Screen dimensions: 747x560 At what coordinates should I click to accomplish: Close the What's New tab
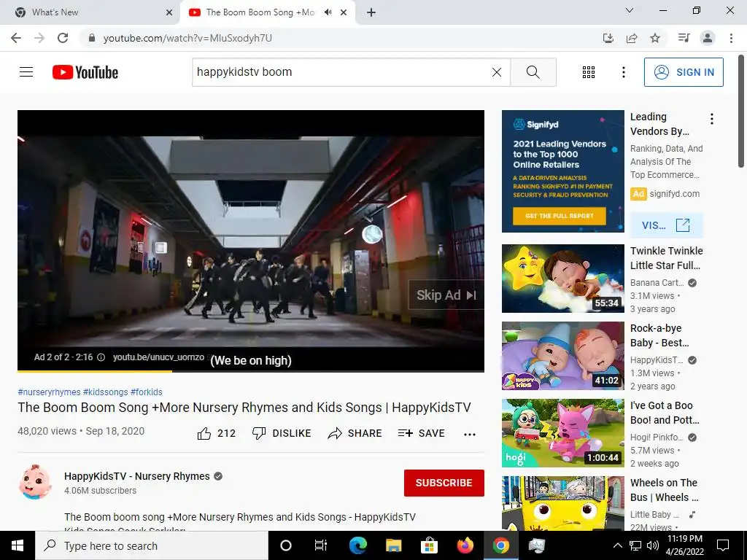point(169,12)
